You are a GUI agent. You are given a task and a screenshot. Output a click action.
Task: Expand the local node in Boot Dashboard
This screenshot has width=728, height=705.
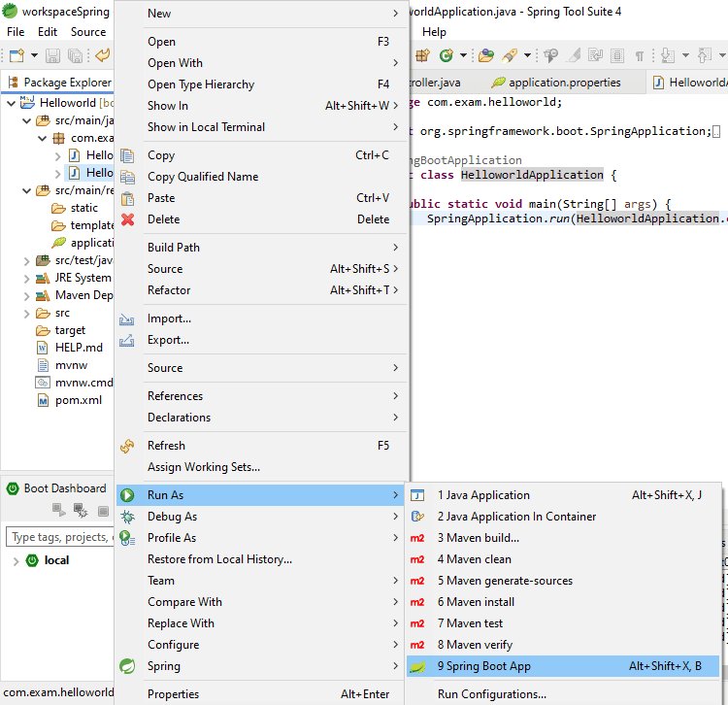[16, 561]
